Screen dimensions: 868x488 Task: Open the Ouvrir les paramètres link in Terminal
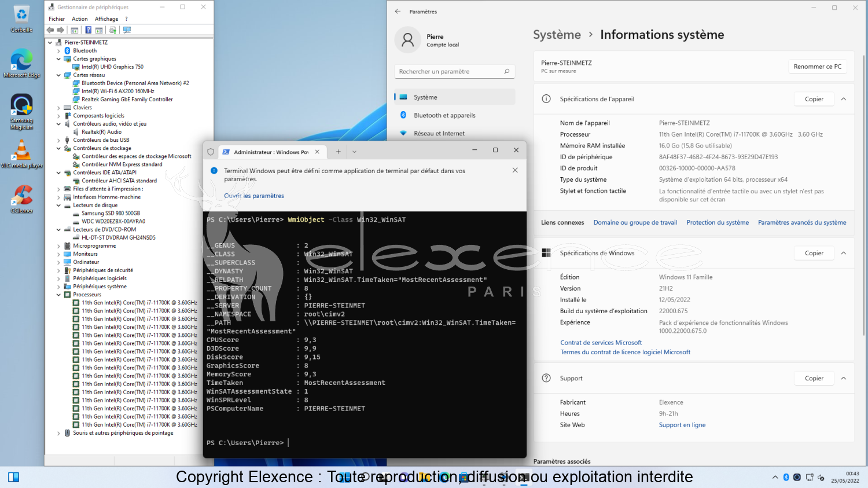(254, 196)
